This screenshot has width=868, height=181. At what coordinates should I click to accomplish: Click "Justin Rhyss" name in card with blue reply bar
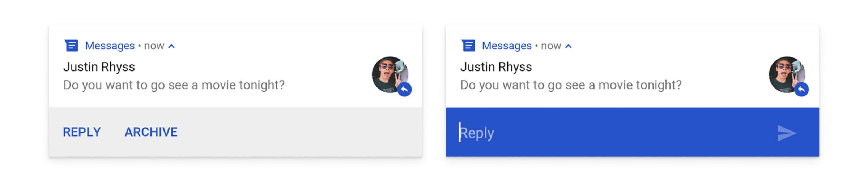tap(496, 67)
